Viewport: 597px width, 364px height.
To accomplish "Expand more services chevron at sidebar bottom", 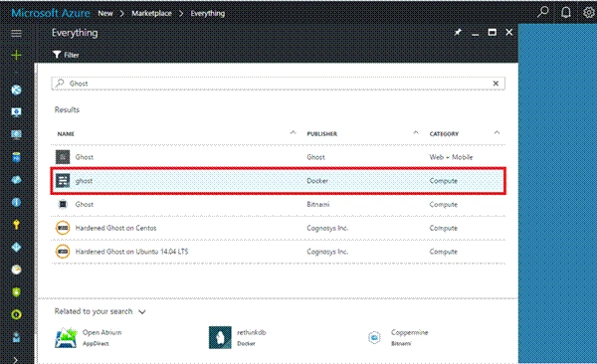I will coord(15,359).
